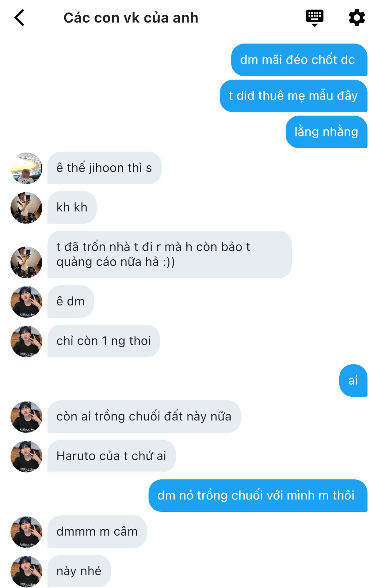Select 'dm nó trồng chuối với mình m thôi' bubble

coord(258,496)
